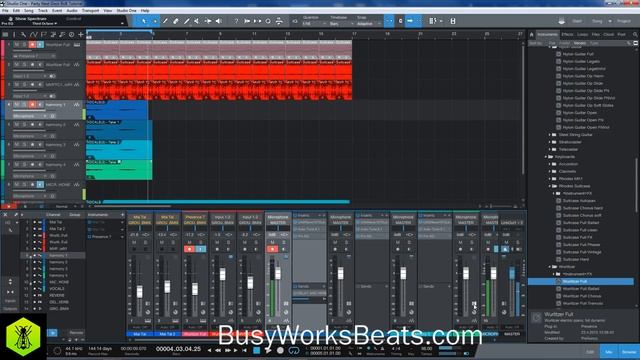Image resolution: width=640 pixels, height=360 pixels.
Task: Toggle monitor on Harmony 1 track
Action: tap(40, 104)
